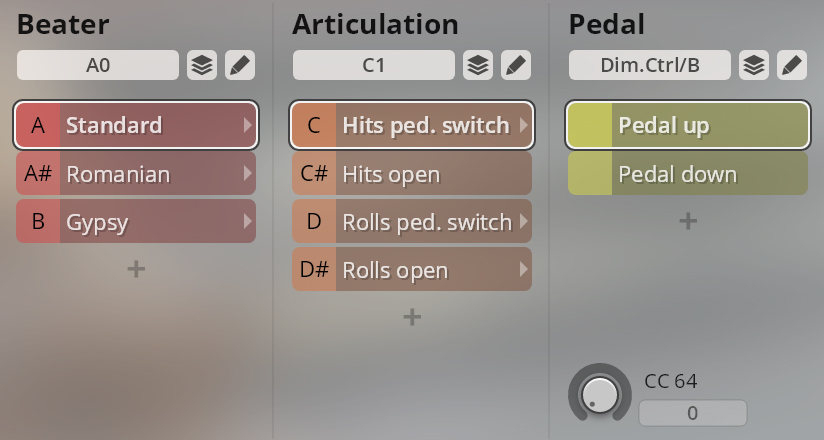Click the CC 64 knob
The height and width of the screenshot is (440, 824).
pos(600,394)
